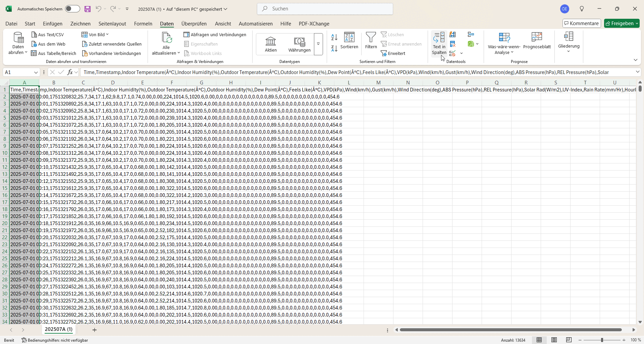Click Aus dem Web import
The image size is (644, 344).
48,44
